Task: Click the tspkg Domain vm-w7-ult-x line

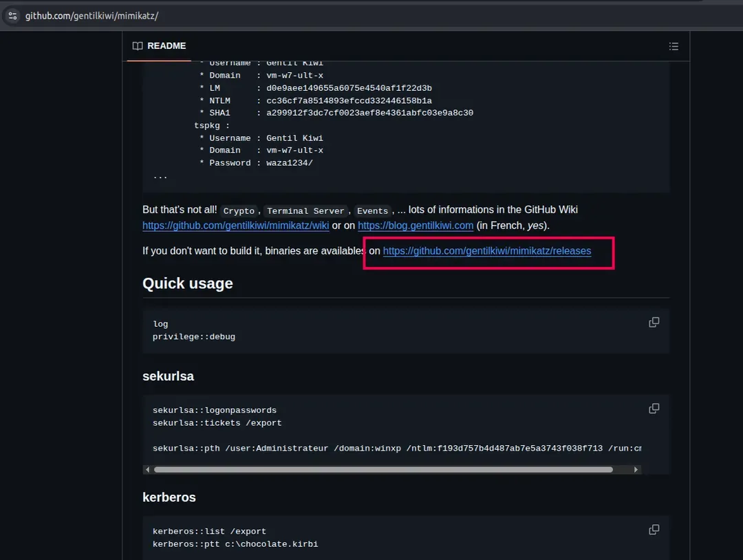Action: (x=261, y=150)
